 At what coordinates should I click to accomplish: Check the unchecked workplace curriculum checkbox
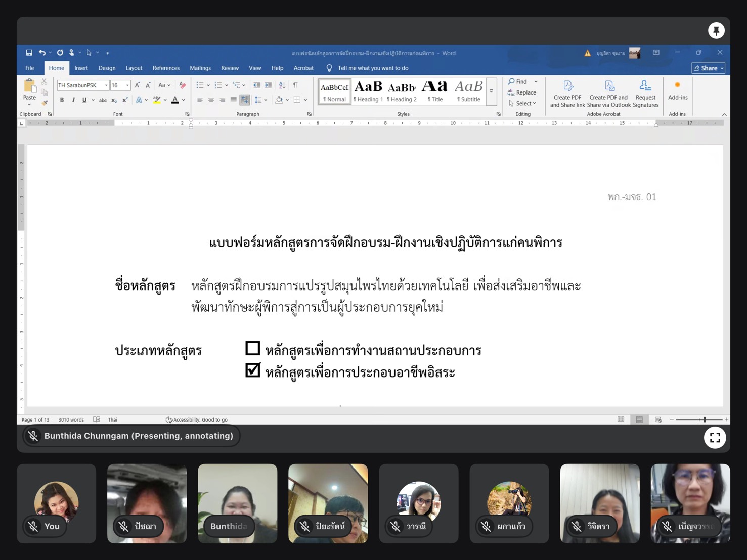point(252,348)
